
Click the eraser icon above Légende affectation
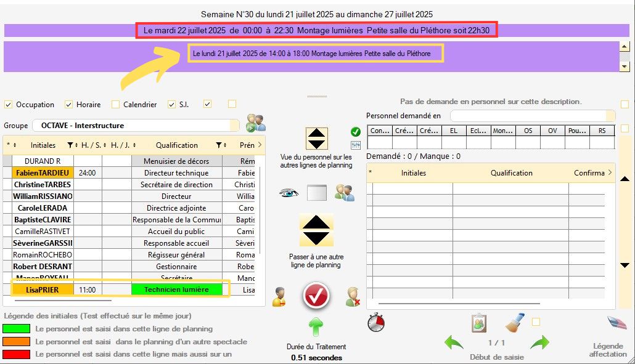[x=616, y=323]
